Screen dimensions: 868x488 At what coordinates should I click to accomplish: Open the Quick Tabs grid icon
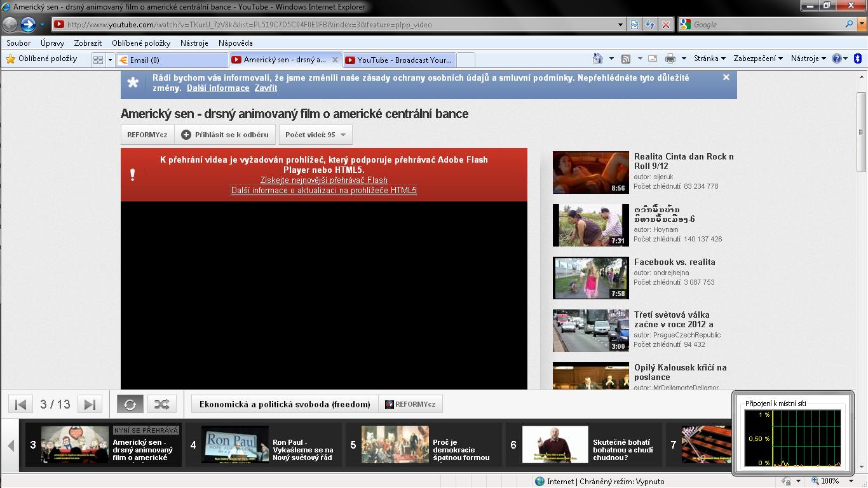[x=98, y=60]
